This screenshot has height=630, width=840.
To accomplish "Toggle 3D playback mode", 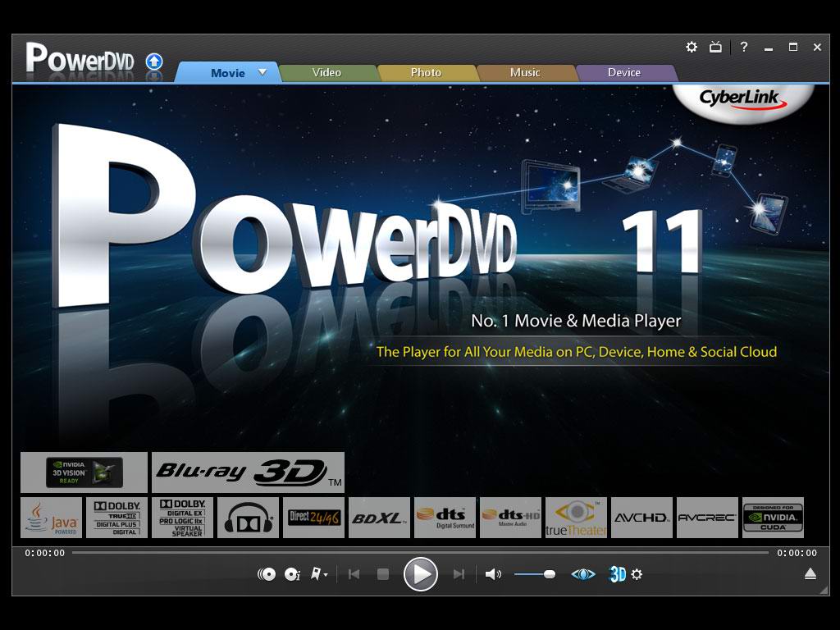I will [617, 574].
